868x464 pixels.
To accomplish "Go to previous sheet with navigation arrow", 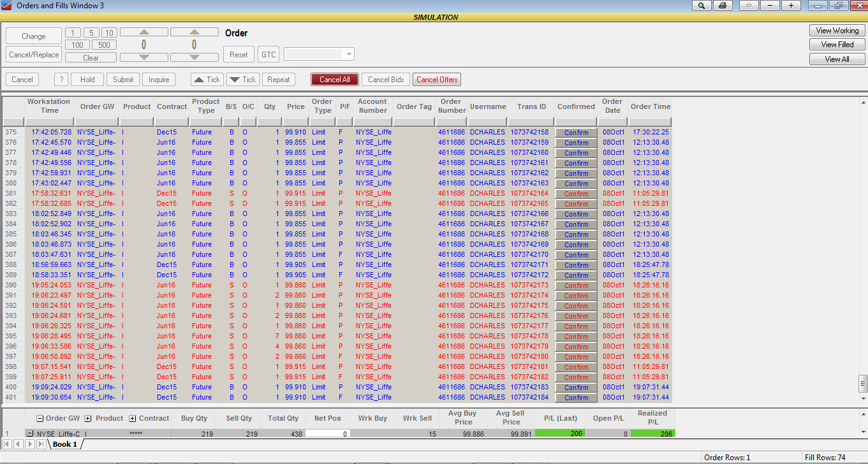I will tap(18, 444).
